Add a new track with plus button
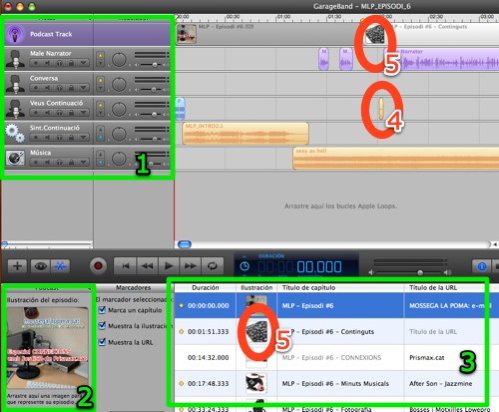This screenshot has width=499, height=412. [x=17, y=266]
